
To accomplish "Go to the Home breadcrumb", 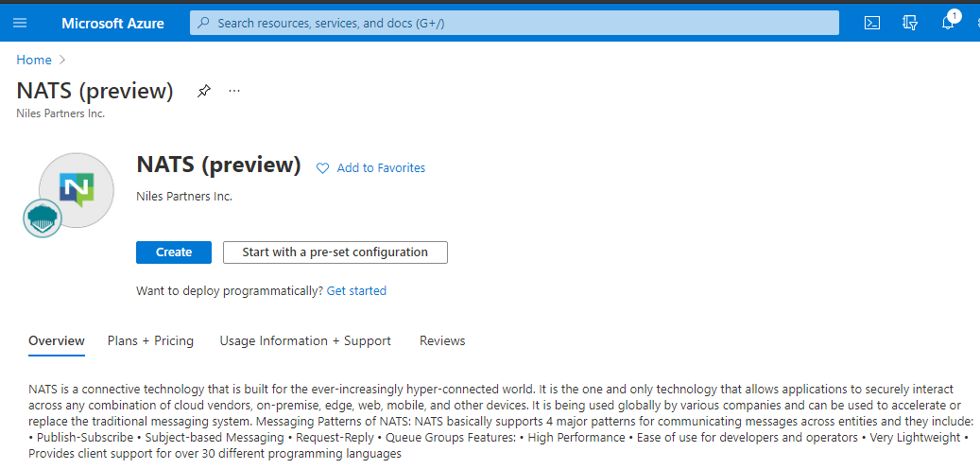I will [34, 60].
